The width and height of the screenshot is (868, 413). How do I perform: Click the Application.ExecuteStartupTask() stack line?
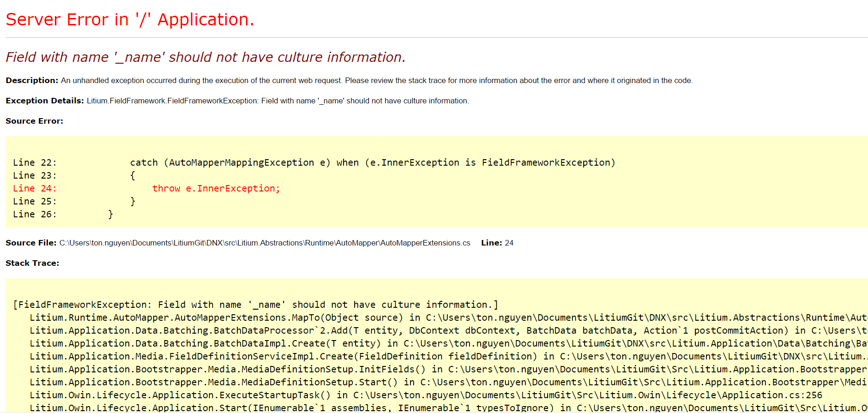[426, 395]
